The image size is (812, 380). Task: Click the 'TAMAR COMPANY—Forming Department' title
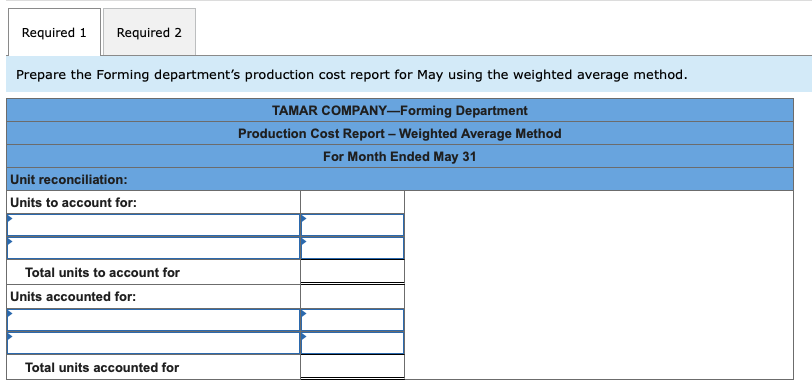400,110
